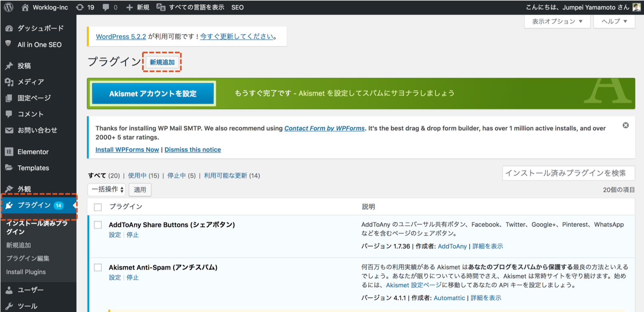This screenshot has width=644, height=312.
Task: Expand the ヘルプ dropdown tab
Action: coord(614,21)
